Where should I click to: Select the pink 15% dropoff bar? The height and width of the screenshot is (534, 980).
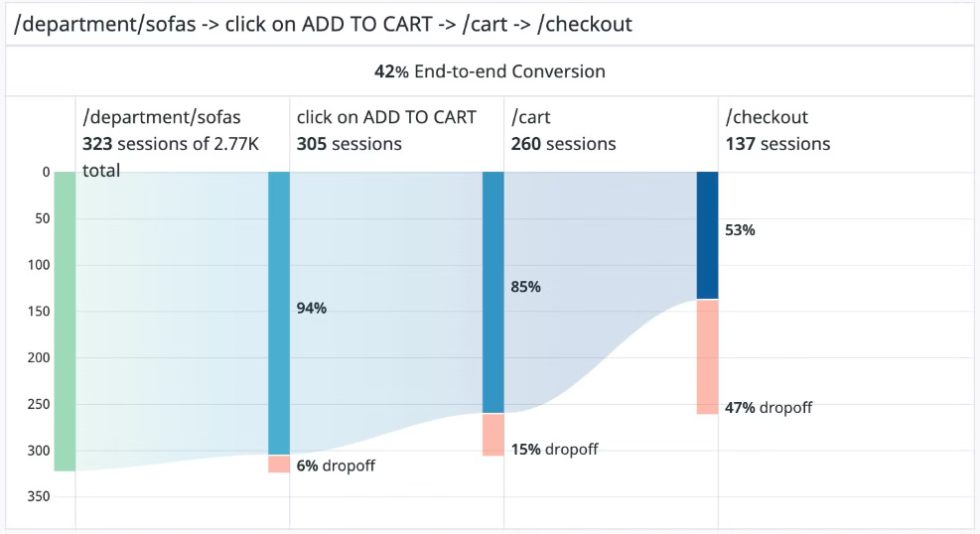[x=493, y=435]
